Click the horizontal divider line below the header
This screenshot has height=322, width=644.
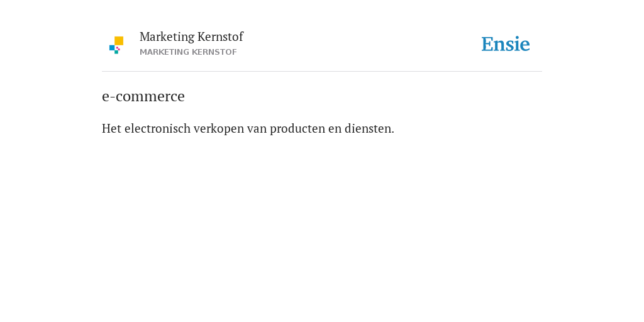coord(322,72)
